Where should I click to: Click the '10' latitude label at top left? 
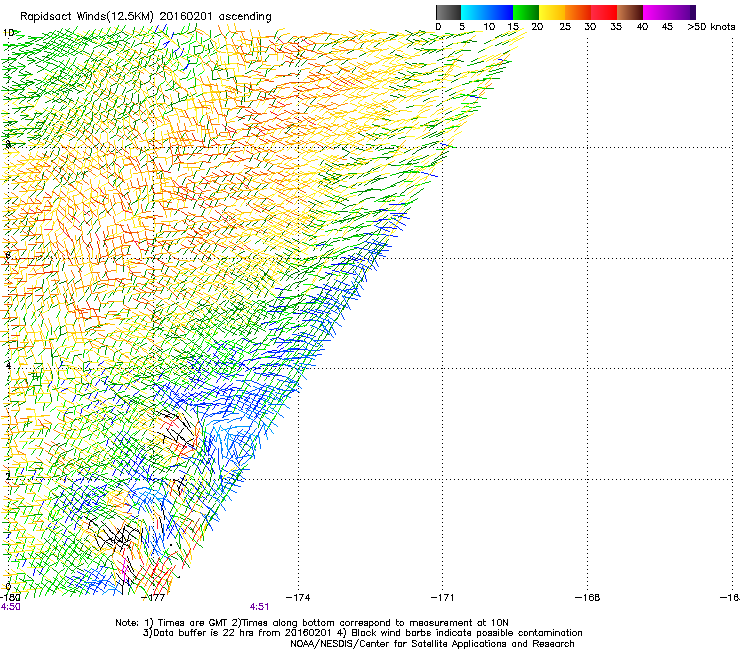(8, 33)
